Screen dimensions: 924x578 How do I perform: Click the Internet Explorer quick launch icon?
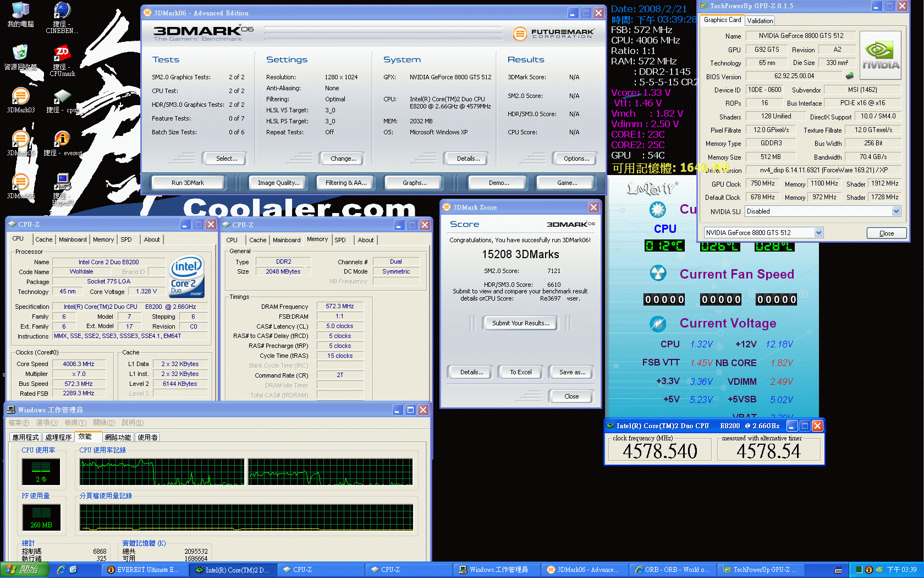click(61, 570)
